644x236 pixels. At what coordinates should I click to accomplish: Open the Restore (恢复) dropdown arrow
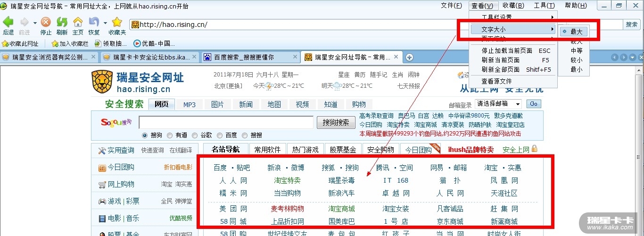coord(105,23)
